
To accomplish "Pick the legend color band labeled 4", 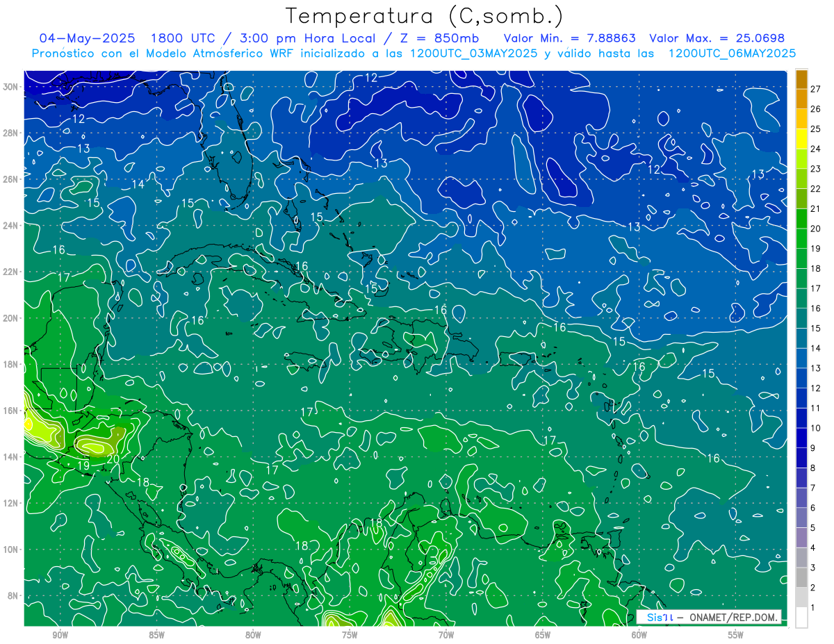I will 801,538.
